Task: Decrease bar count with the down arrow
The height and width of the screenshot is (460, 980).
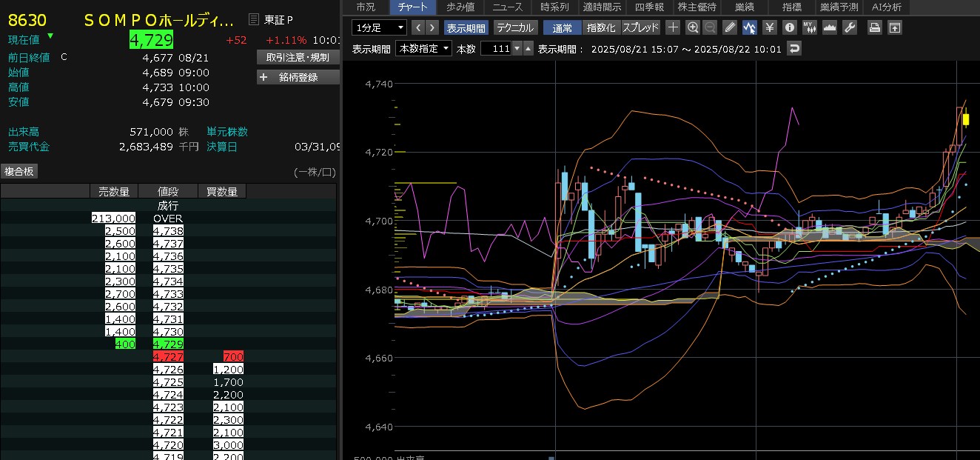Action: pos(528,49)
